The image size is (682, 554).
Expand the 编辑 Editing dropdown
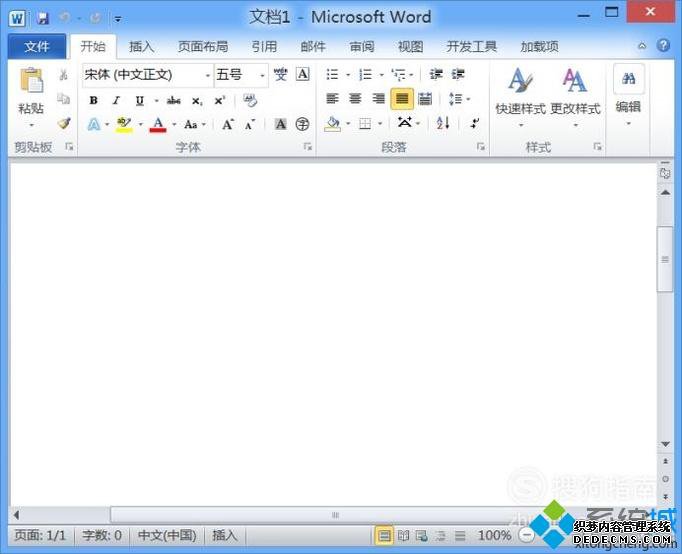pos(628,124)
